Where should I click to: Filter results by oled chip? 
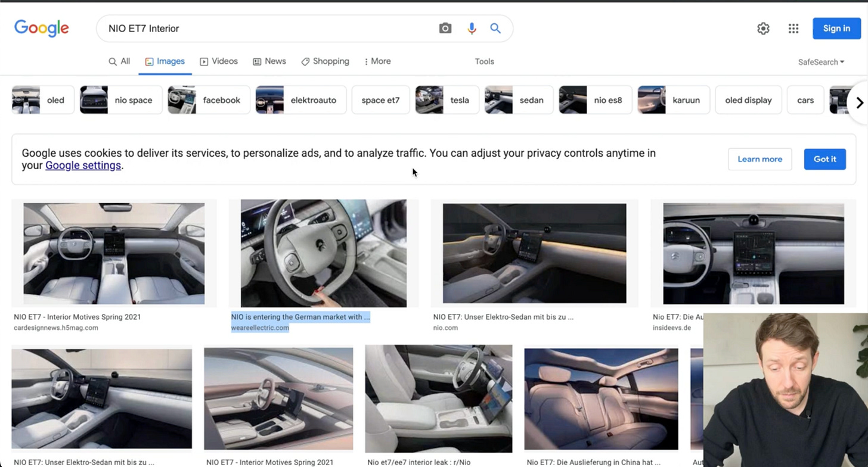coord(43,100)
